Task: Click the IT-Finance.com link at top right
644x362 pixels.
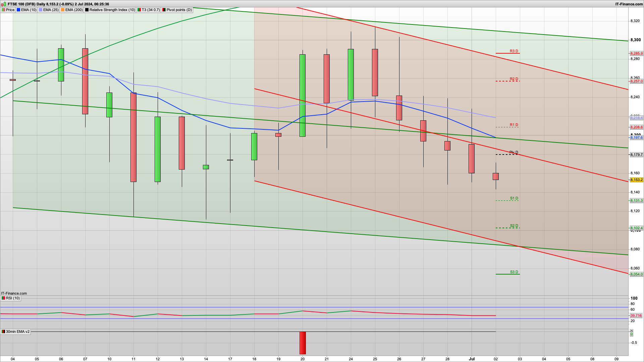Action: (x=629, y=4)
